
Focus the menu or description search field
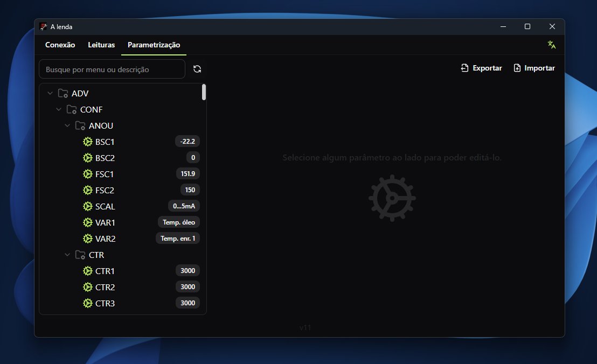[112, 69]
